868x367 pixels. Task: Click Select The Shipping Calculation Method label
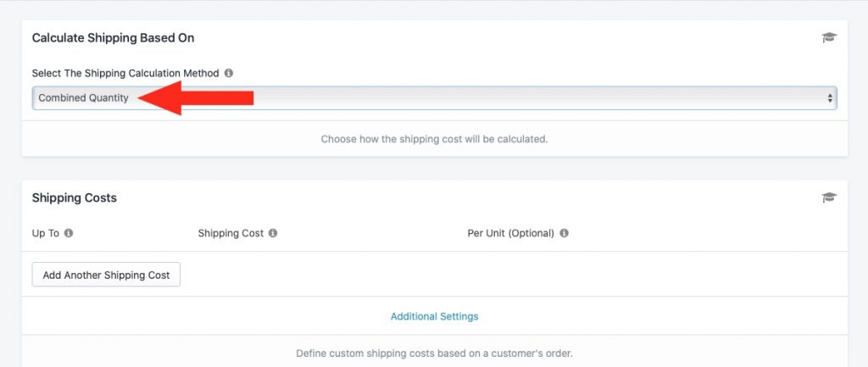[125, 73]
